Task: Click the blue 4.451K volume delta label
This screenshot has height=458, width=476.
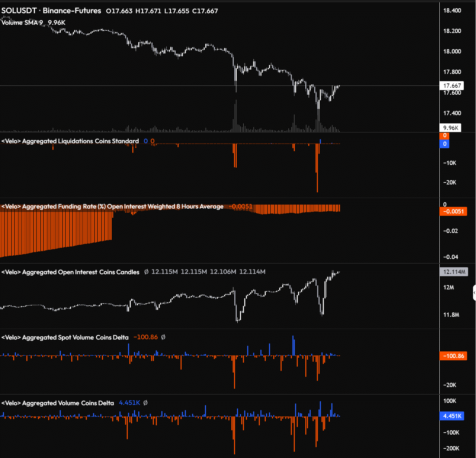Action: pos(452,416)
